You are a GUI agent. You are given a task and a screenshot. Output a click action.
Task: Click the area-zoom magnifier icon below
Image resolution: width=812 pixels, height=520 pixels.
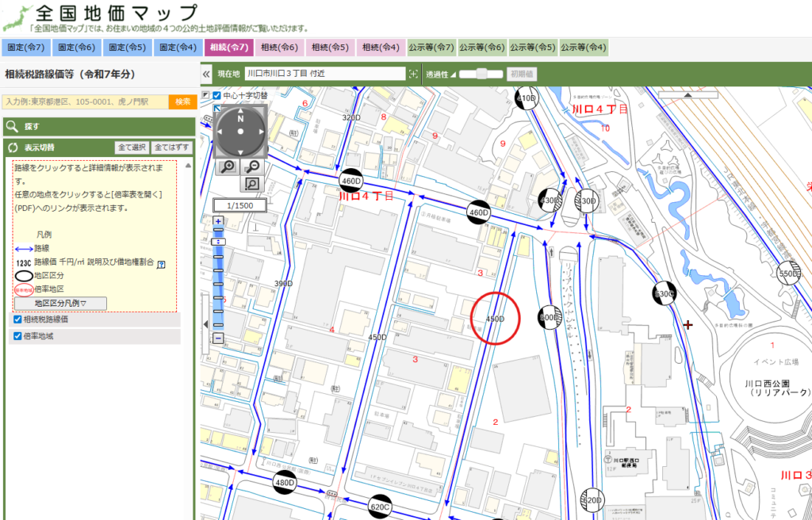point(251,184)
